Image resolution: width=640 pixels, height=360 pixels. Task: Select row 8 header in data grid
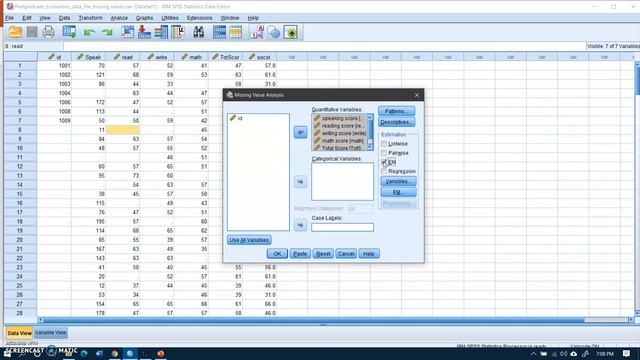20,130
